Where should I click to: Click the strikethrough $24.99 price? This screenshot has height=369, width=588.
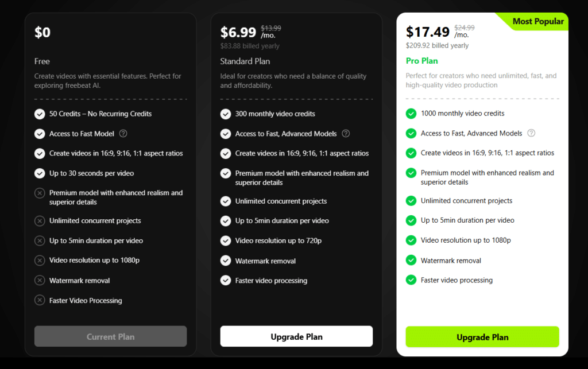pyautogui.click(x=465, y=27)
